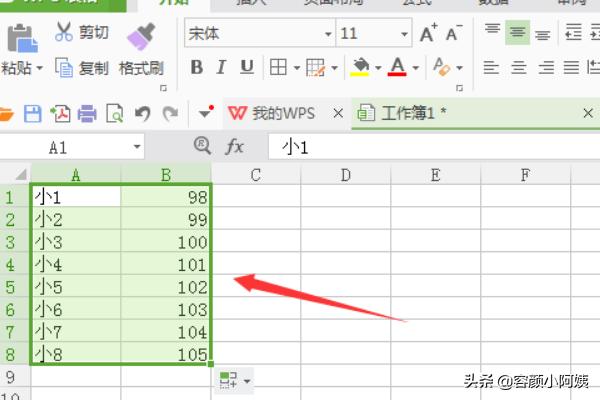
Task: Open the font name dropdown
Action: (328, 34)
